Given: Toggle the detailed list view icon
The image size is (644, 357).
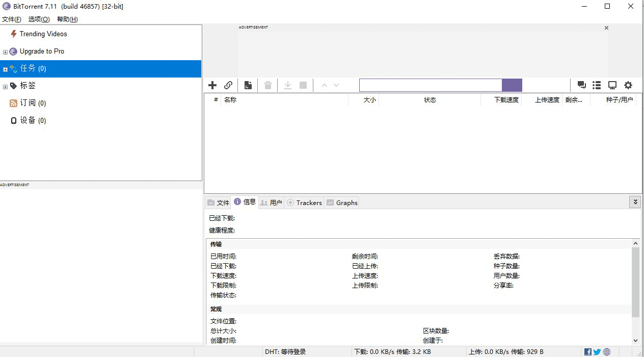Looking at the screenshot, I should click(597, 85).
